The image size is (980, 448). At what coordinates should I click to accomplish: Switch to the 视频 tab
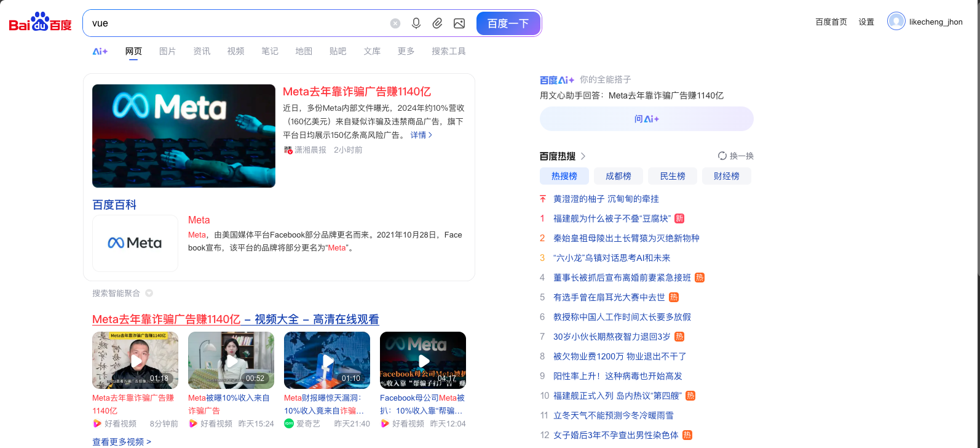pos(235,51)
